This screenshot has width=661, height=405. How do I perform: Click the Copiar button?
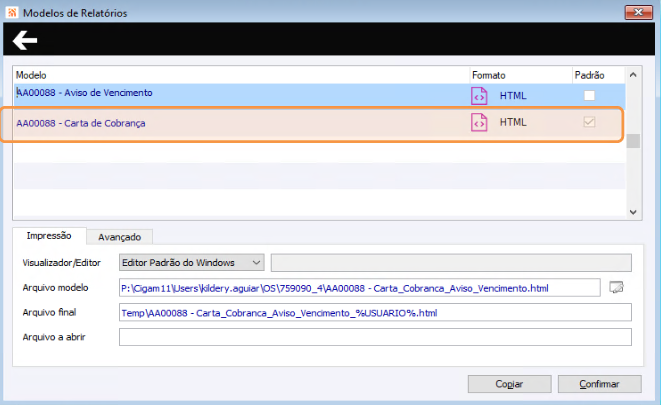[x=509, y=384]
